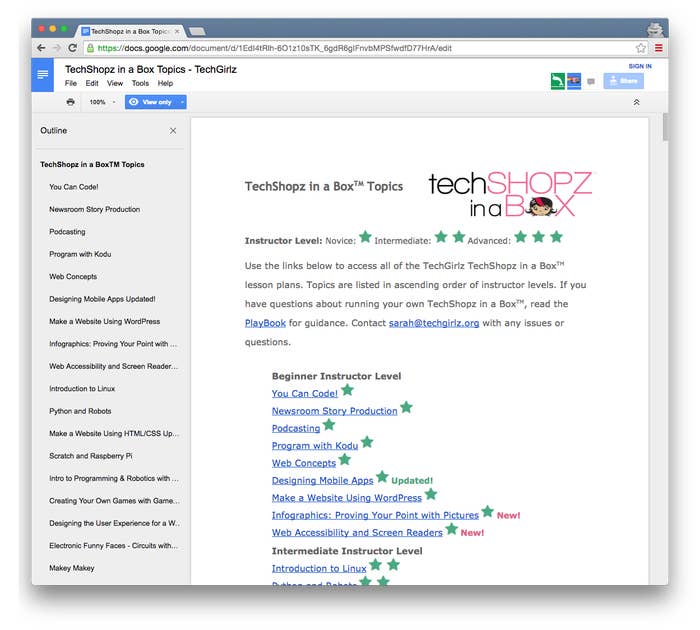Open Make a Website Using WordPress document link

click(347, 498)
